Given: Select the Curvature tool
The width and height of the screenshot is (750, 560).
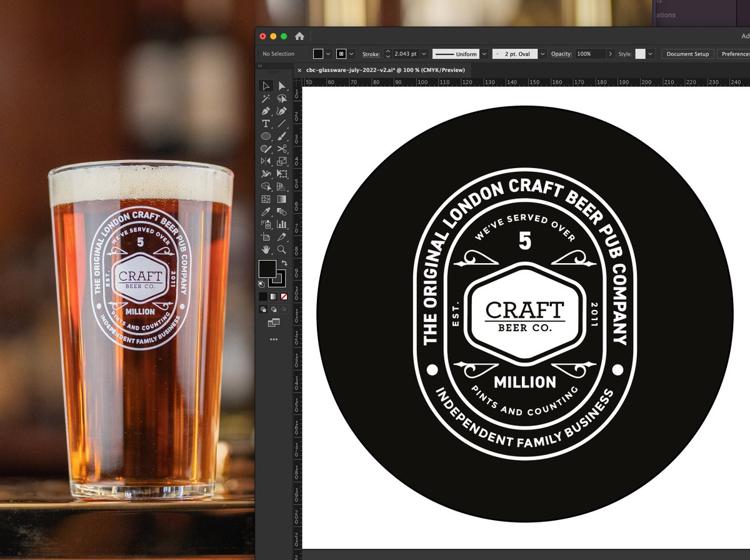Looking at the screenshot, I should click(282, 111).
